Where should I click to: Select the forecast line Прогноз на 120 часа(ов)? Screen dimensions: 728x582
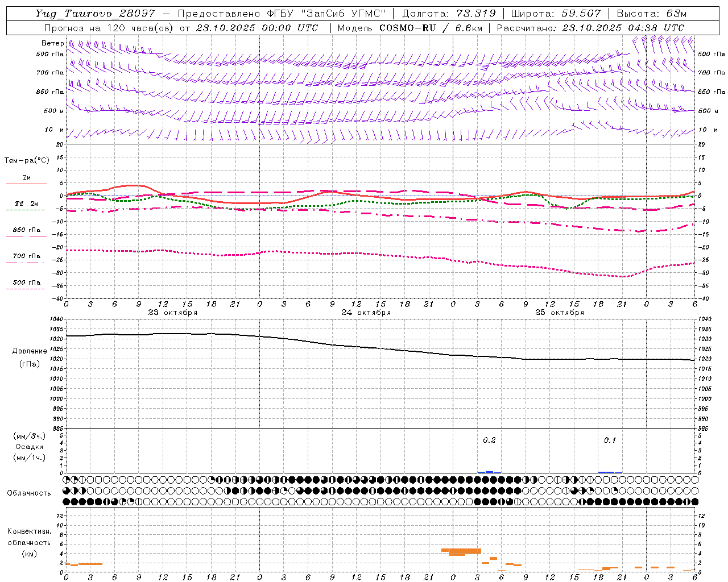110,28
